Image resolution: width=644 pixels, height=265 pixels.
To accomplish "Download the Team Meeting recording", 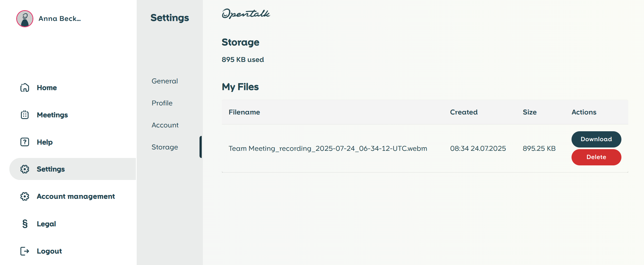I will click(596, 139).
